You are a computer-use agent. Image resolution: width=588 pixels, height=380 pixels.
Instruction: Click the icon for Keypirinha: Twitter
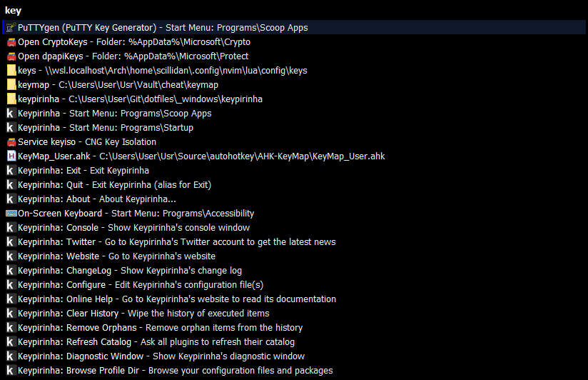(x=11, y=241)
